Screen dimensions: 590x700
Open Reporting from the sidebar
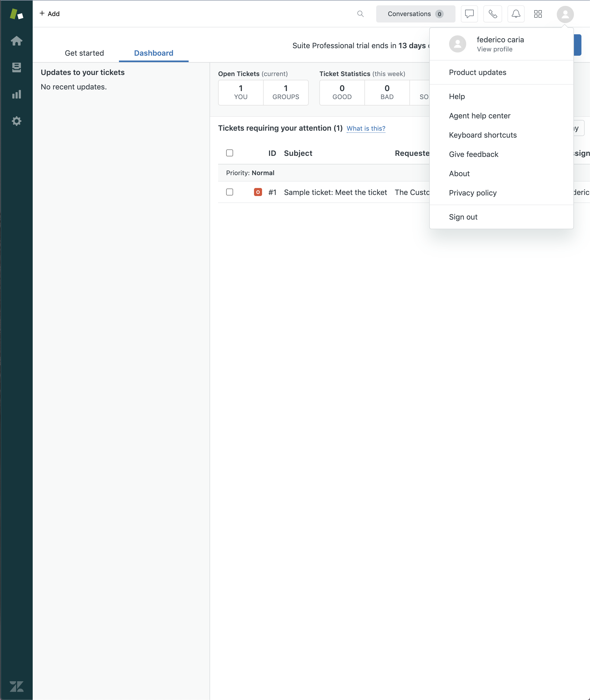click(16, 94)
